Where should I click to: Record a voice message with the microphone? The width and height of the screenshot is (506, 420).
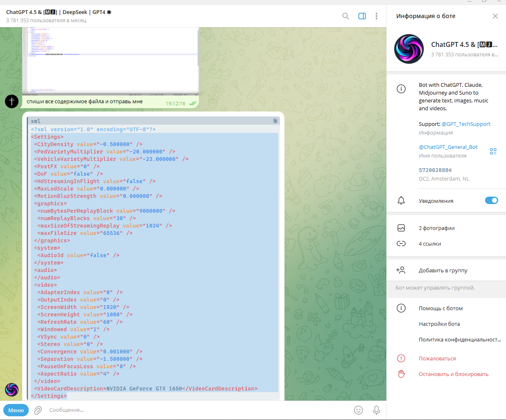376,410
